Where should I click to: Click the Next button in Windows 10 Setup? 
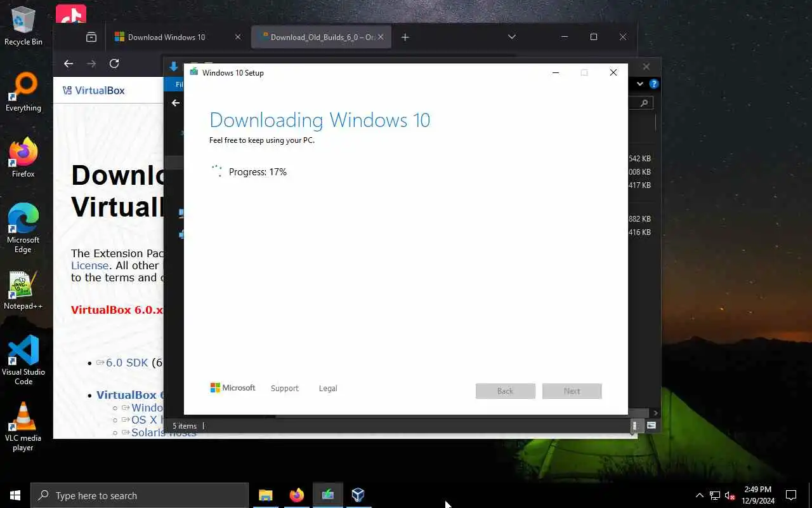click(x=572, y=391)
